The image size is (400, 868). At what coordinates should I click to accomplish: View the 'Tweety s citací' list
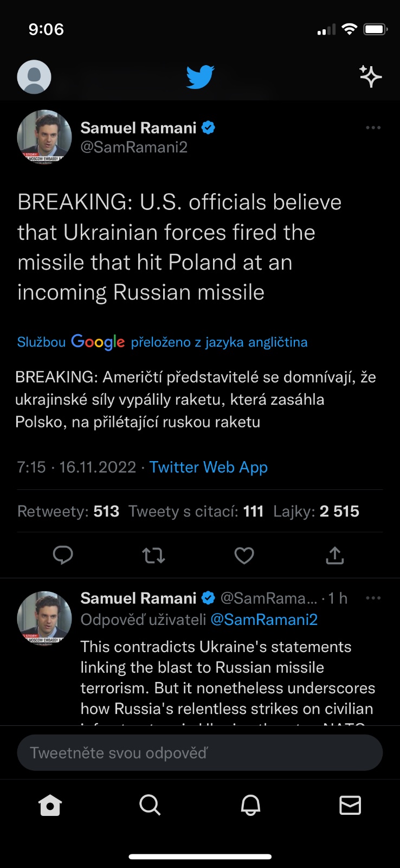196,511
